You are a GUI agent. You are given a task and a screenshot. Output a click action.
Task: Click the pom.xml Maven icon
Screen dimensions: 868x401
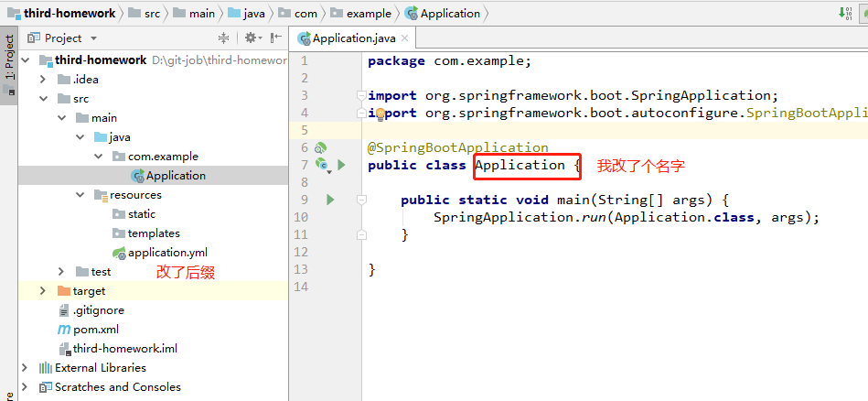tap(64, 330)
